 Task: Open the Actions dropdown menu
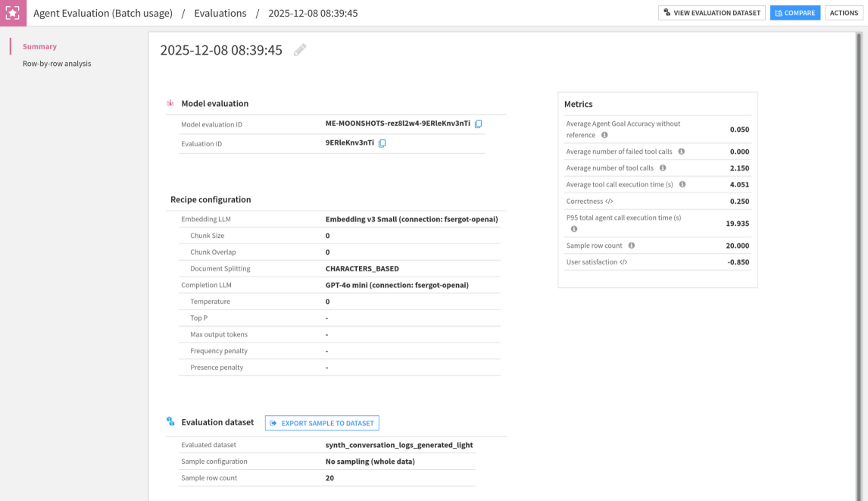pos(843,13)
